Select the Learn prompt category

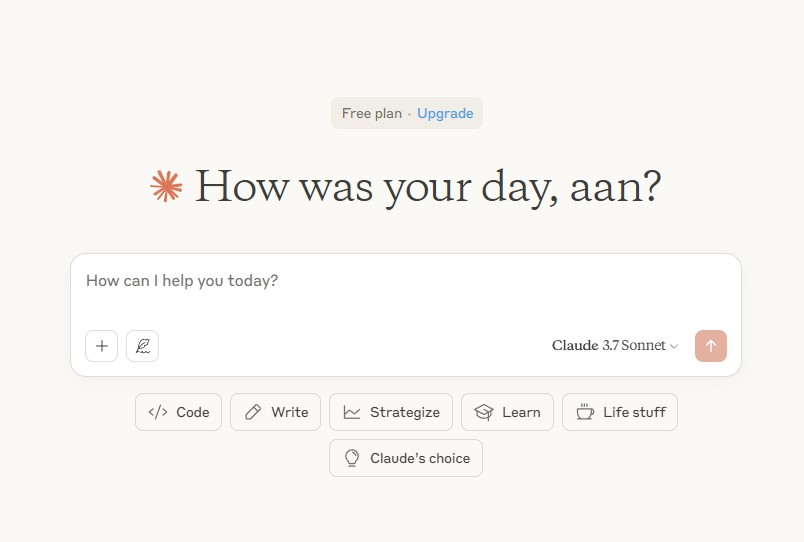(x=507, y=412)
